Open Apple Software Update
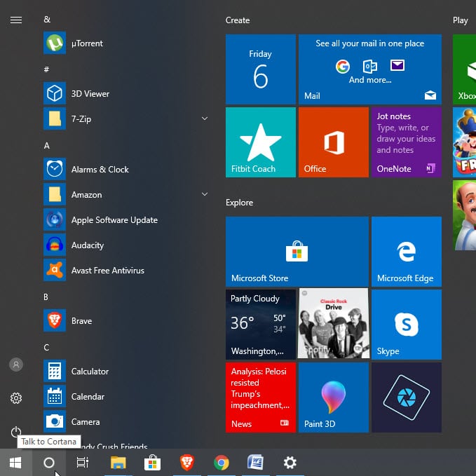Viewport: 476px width, 476px height. pyautogui.click(x=125, y=219)
